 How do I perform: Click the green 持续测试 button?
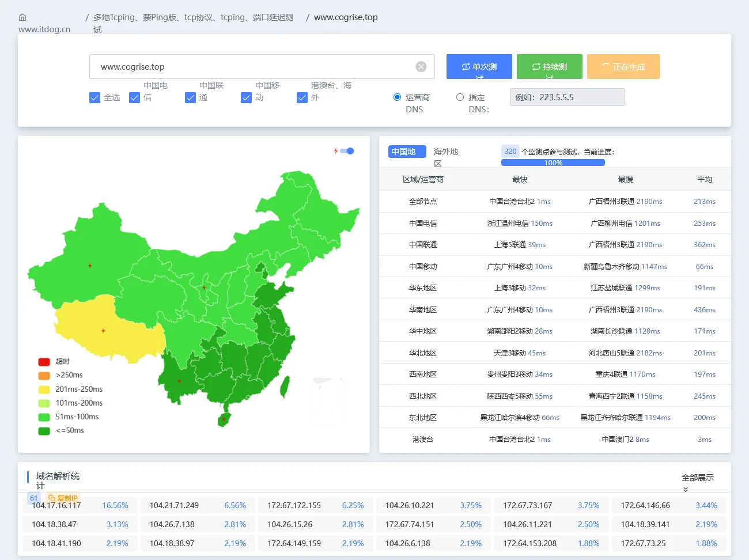(x=550, y=66)
